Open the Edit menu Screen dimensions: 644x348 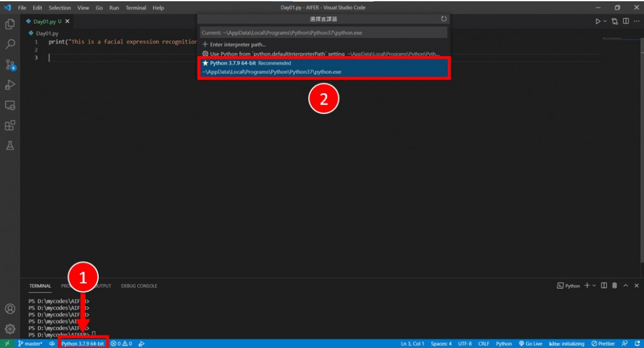37,8
